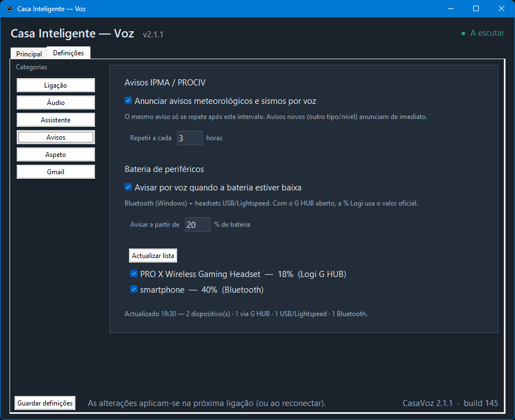Click the green 'A escutar' status indicator

[483, 33]
